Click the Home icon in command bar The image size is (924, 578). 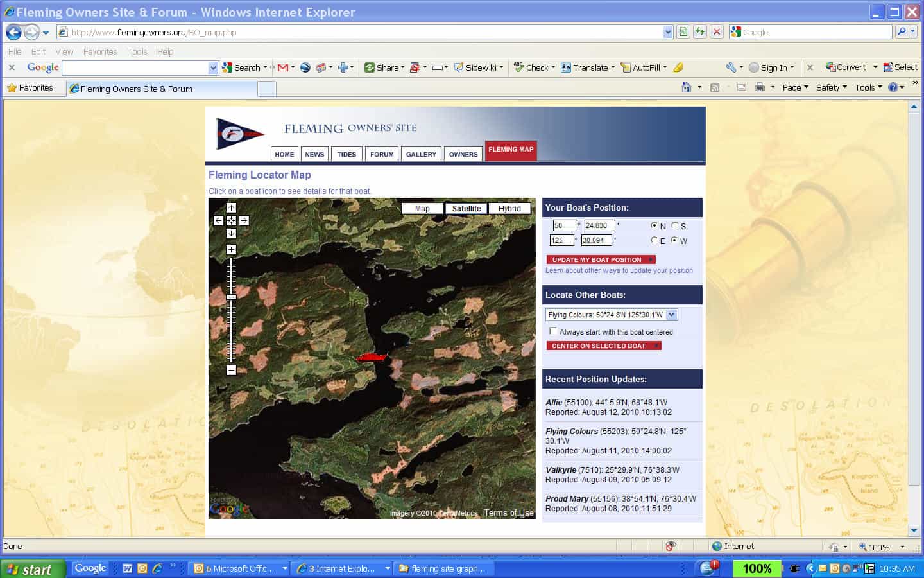coord(687,87)
